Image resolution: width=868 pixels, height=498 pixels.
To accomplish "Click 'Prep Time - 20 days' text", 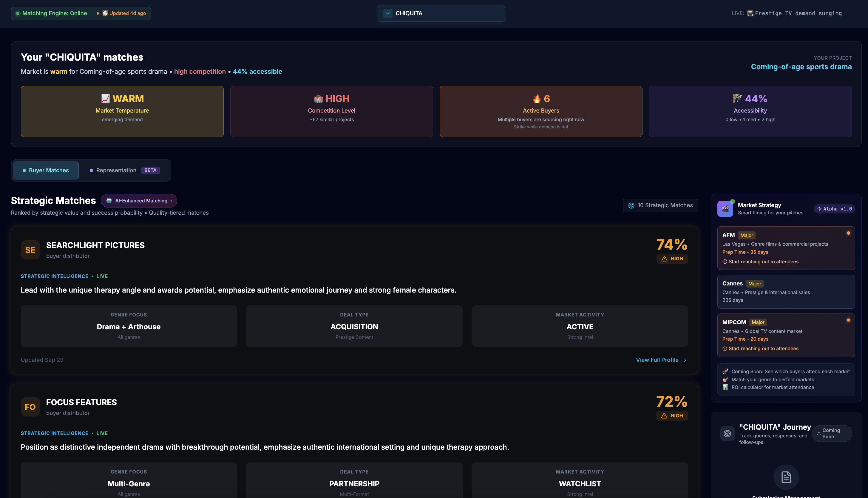I will (x=745, y=339).
